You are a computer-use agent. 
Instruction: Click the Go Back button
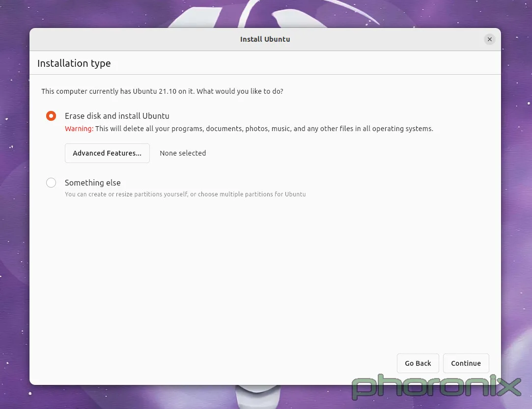418,363
